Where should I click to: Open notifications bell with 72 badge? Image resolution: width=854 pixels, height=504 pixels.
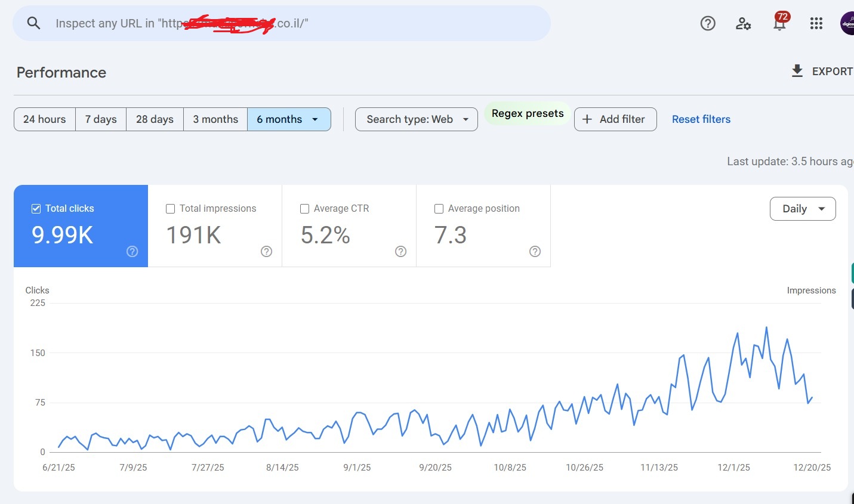click(x=780, y=22)
